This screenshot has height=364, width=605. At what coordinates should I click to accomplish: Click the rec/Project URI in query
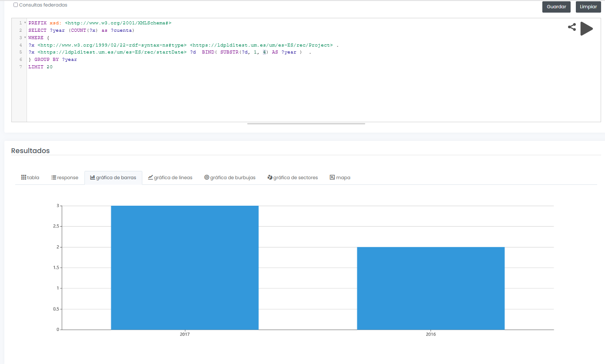tap(262, 45)
